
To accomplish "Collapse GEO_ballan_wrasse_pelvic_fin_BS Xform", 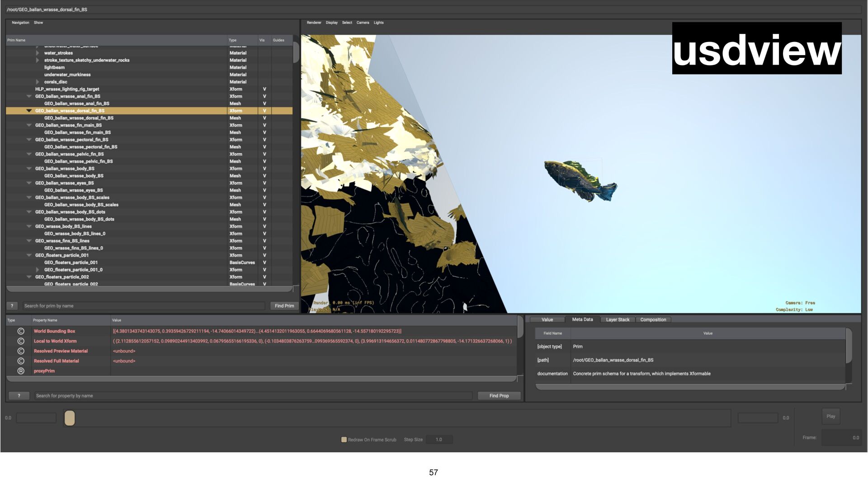I will (x=29, y=154).
